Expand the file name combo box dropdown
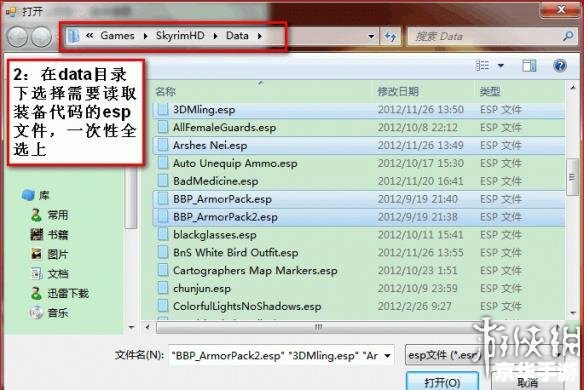This screenshot has height=390, width=584. [x=387, y=356]
